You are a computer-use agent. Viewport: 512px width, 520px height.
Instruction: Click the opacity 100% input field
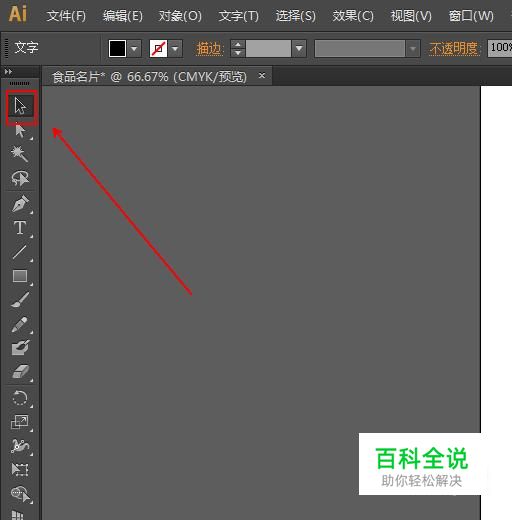(500, 48)
